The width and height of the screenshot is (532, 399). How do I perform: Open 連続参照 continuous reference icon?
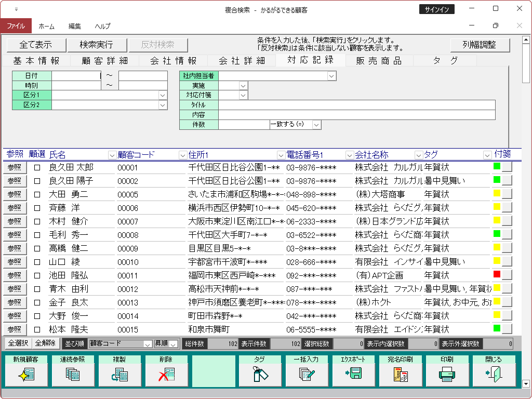73,373
